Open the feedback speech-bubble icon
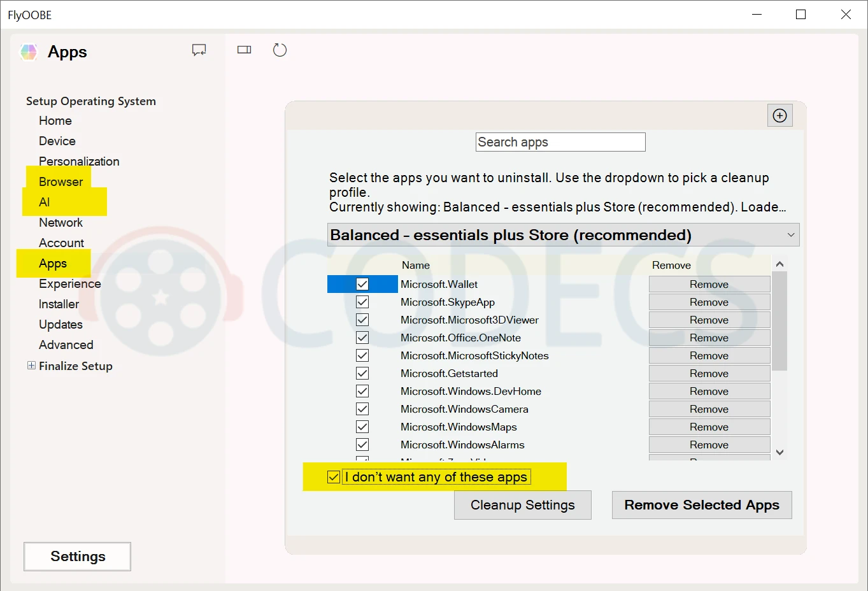 [x=199, y=49]
